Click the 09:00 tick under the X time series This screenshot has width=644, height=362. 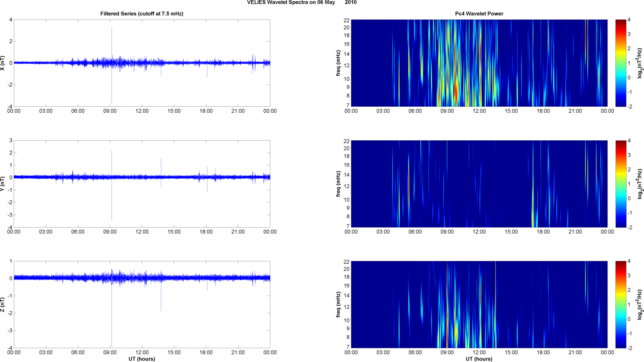click(110, 111)
